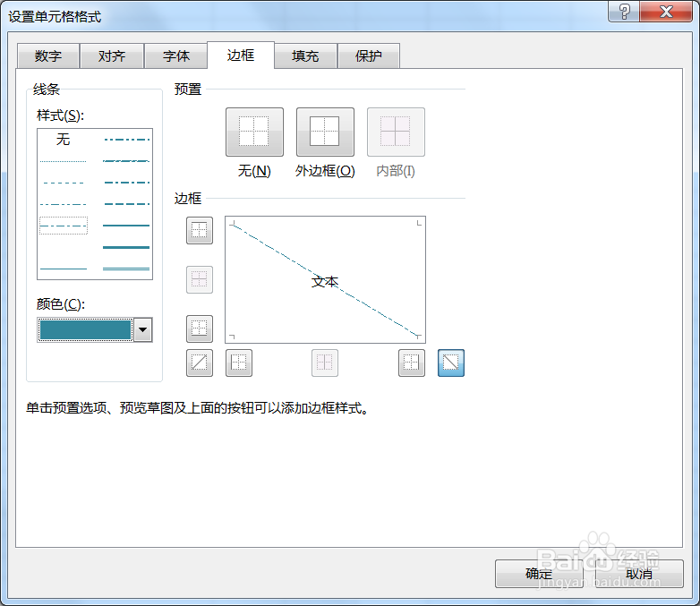Apply the bottom border button
The width and height of the screenshot is (700, 606).
[x=199, y=329]
